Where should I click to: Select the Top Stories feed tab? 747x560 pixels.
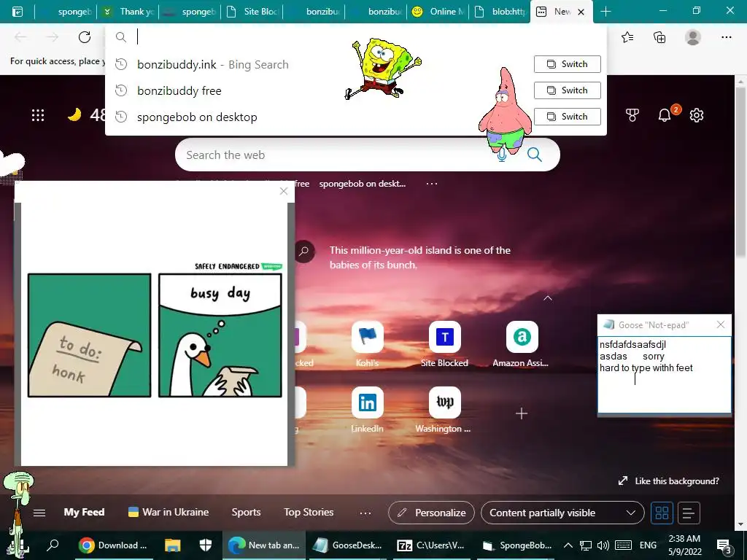pyautogui.click(x=309, y=512)
